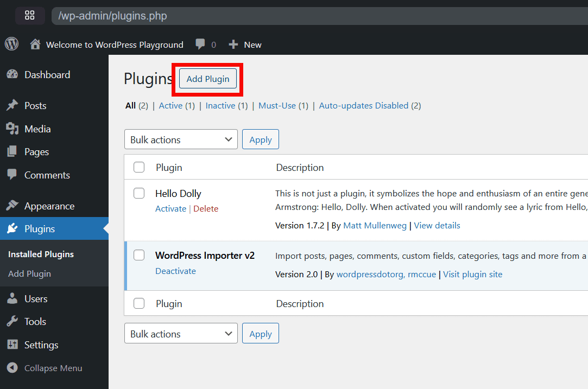The image size is (588, 389).
Task: Open the Playground grid icon beside address bar
Action: tap(30, 16)
